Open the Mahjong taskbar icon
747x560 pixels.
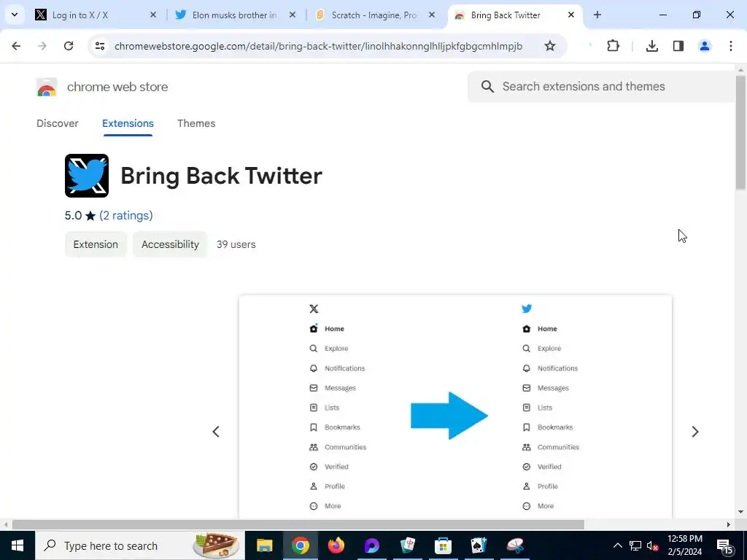click(x=408, y=545)
